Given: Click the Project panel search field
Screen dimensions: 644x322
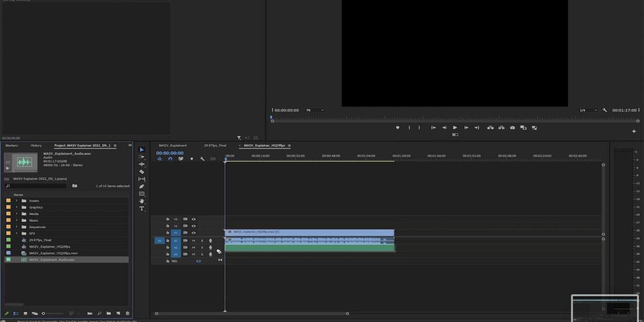Looking at the screenshot, I should [35, 186].
